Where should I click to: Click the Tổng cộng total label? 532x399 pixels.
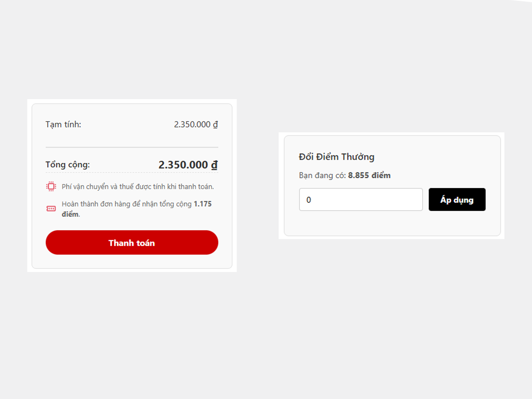pos(67,165)
